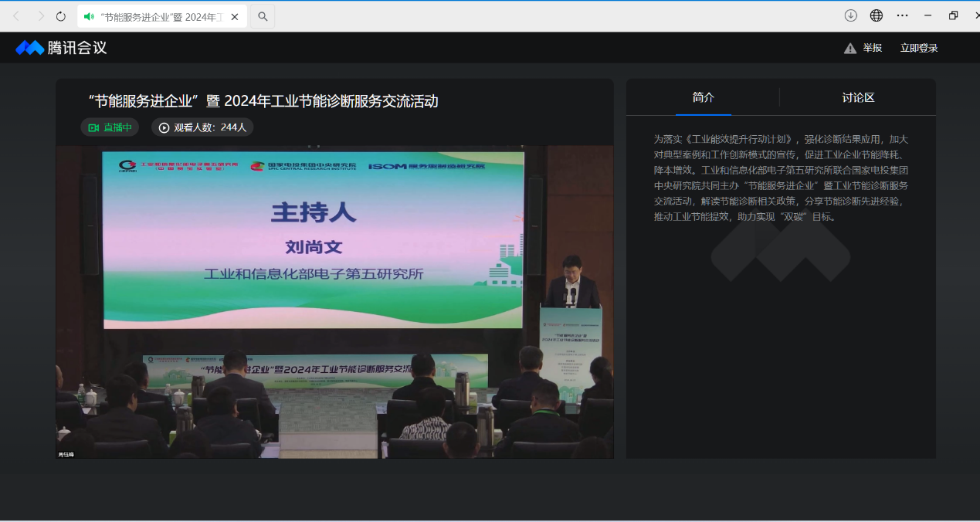Reload the page with the refresh icon
Viewport: 980px width, 522px height.
(61, 16)
